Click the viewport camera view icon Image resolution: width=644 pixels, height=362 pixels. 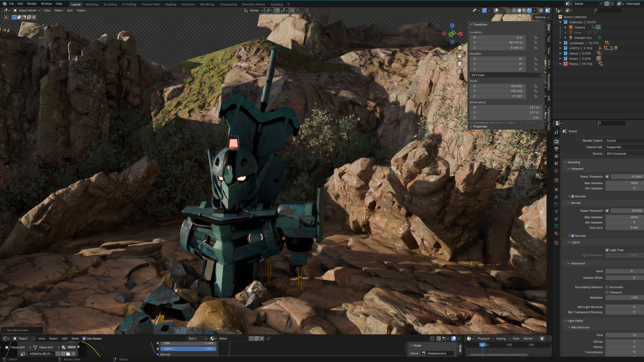coord(460,64)
